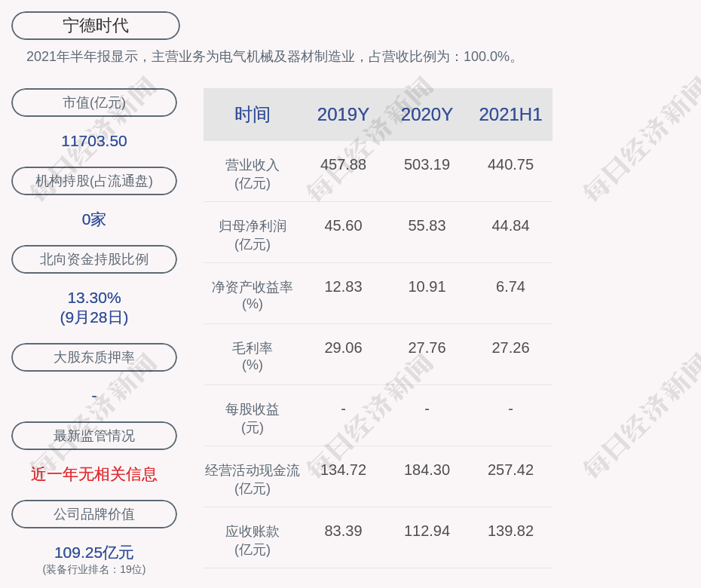Image resolution: width=701 pixels, height=588 pixels.
Task: Click the 时间 table header cell
Action: tap(253, 115)
